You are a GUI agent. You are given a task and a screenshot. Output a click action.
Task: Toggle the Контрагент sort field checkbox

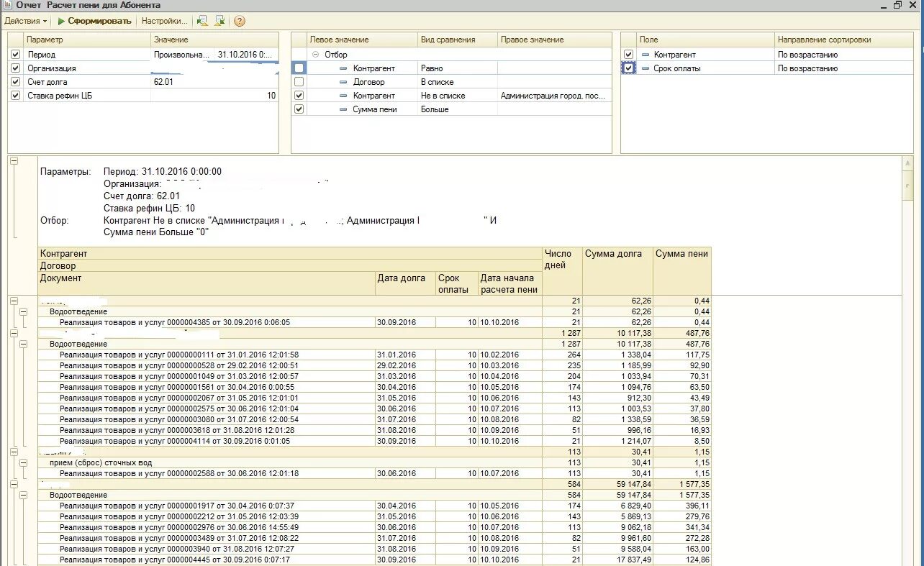click(629, 55)
